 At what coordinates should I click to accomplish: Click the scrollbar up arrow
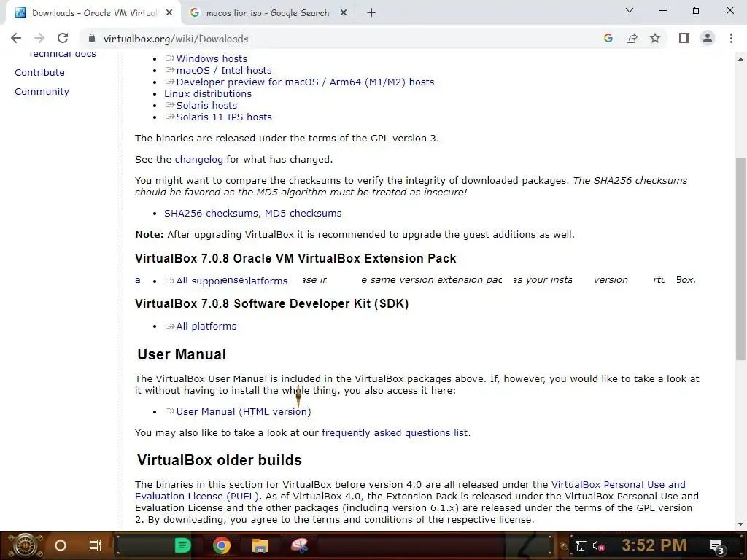coord(740,59)
